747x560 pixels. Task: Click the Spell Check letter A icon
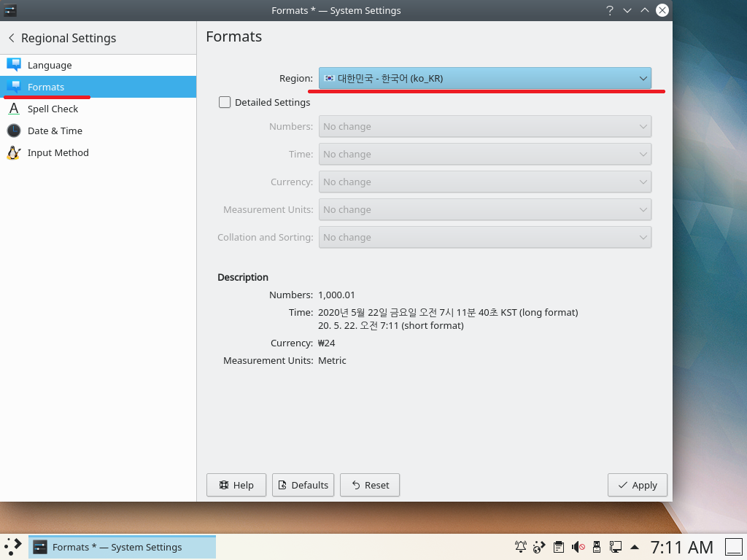tap(14, 109)
